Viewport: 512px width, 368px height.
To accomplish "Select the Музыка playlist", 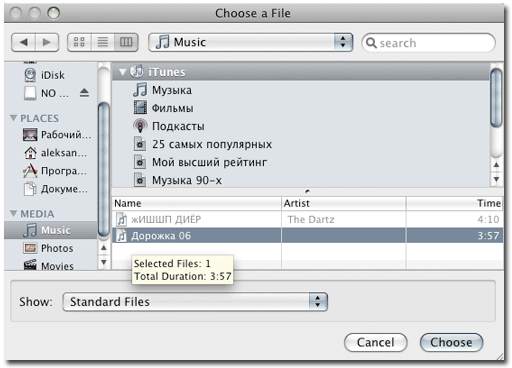I will (301, 90).
